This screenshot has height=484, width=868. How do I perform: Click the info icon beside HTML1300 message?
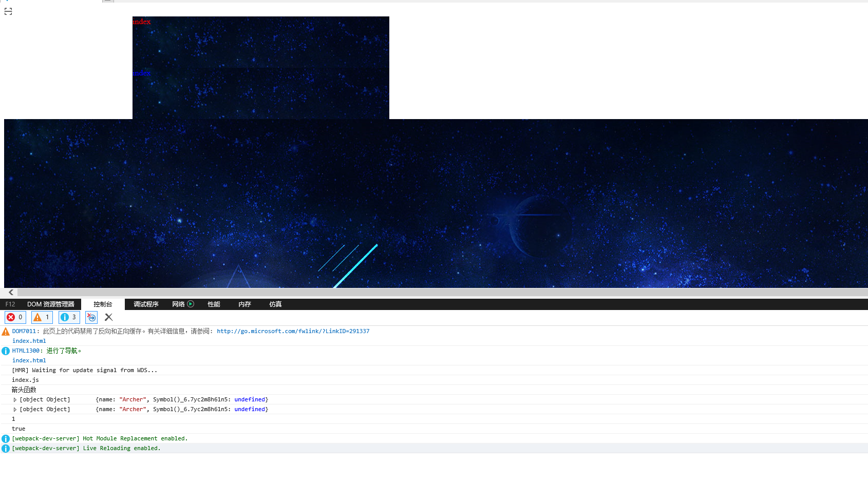coord(5,351)
